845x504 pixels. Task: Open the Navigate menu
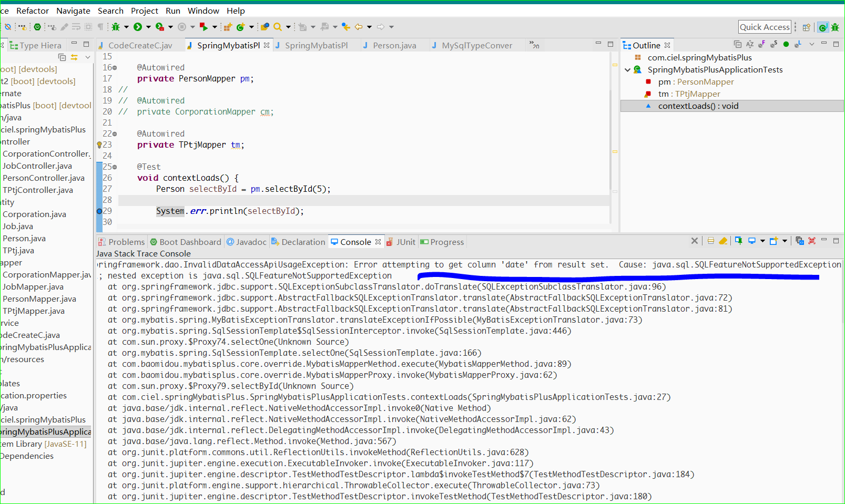(73, 11)
